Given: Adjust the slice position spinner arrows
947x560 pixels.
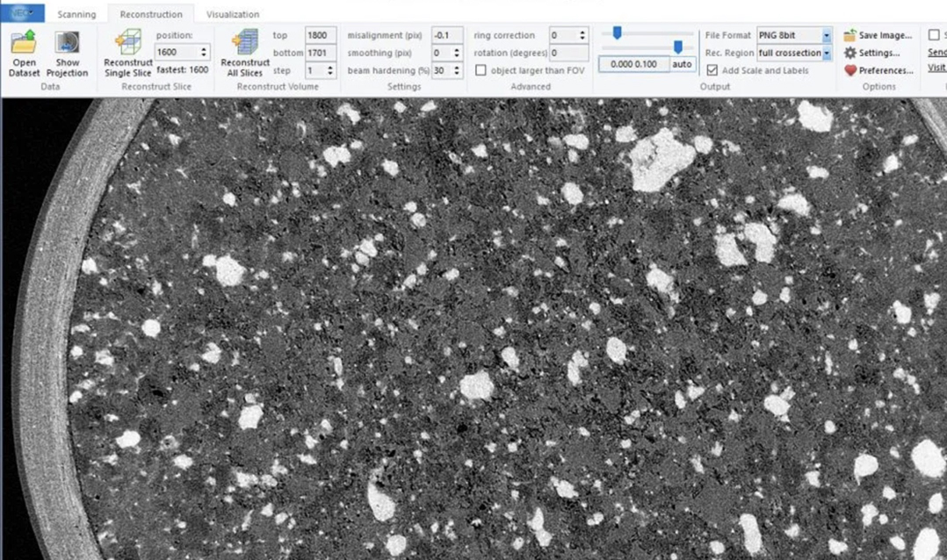Looking at the screenshot, I should point(204,53).
